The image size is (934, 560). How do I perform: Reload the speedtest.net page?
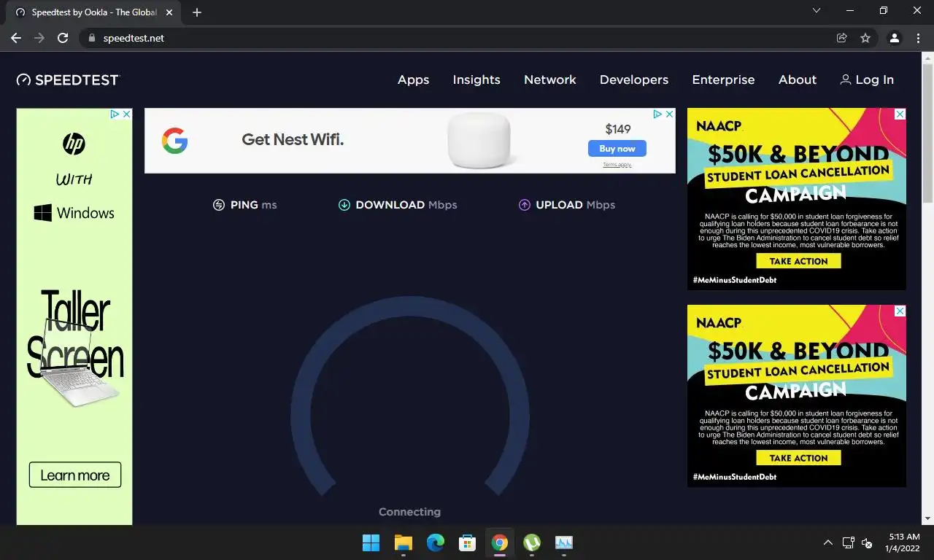coord(63,38)
